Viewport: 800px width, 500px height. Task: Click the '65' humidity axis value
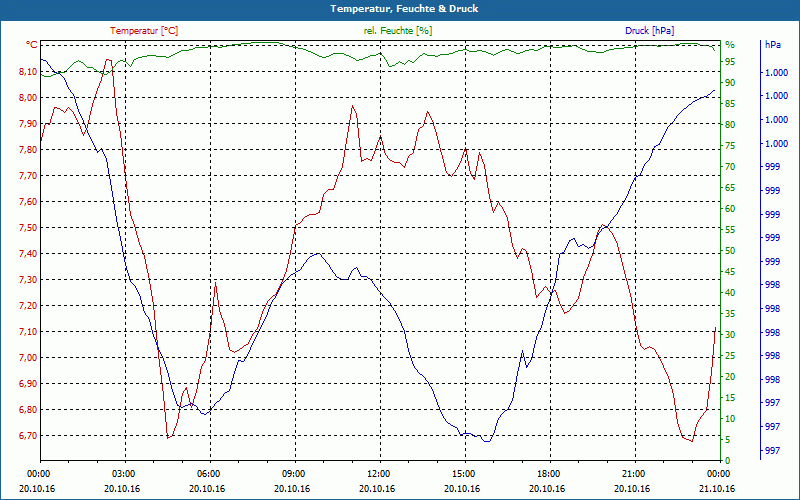[730, 188]
